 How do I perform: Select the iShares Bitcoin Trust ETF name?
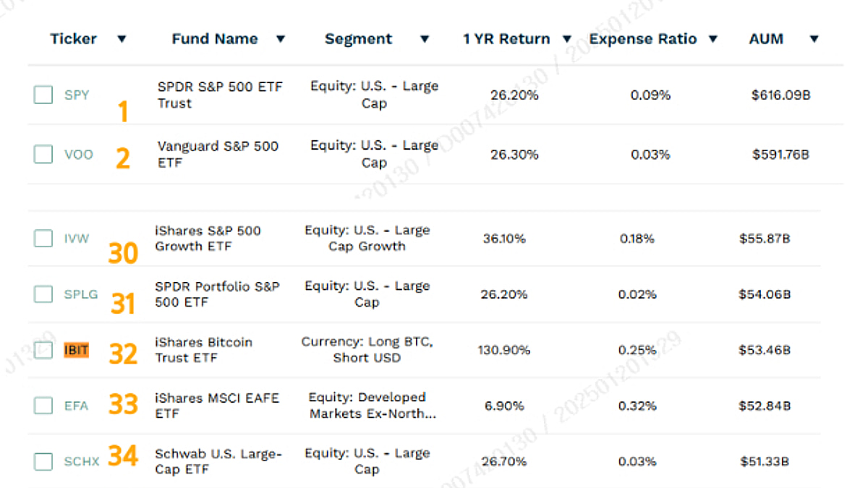203,350
